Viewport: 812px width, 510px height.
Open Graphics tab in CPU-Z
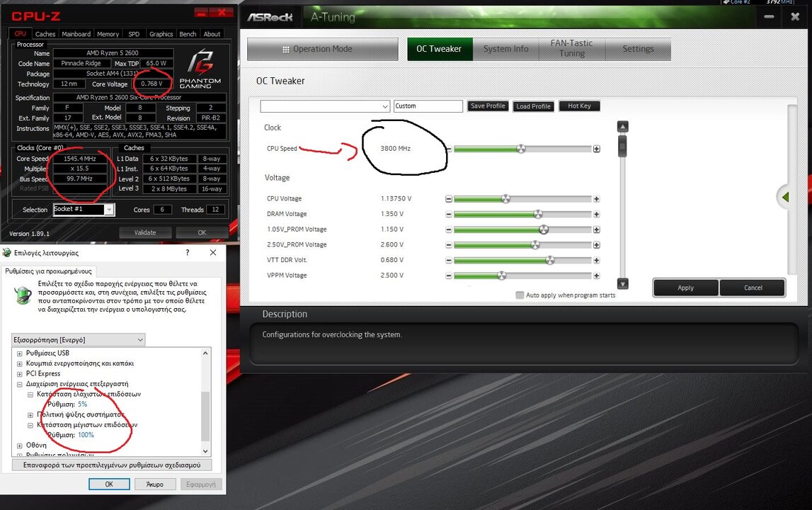tap(161, 34)
